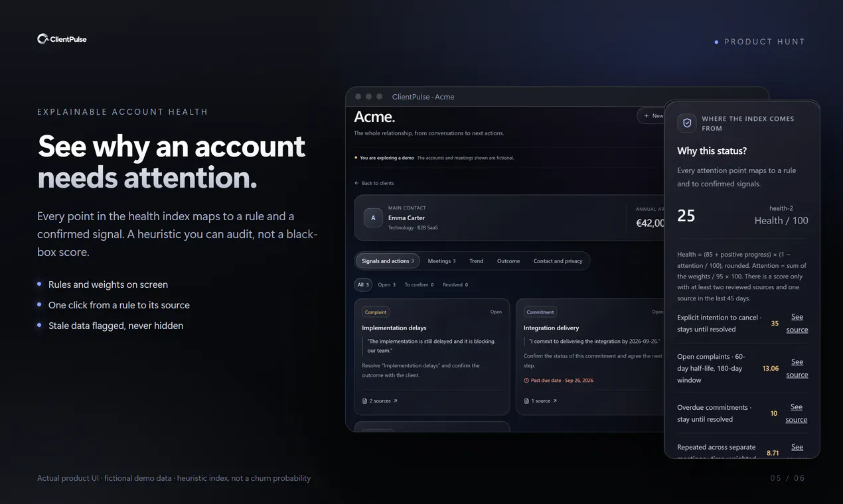Open the 1 source link on Integration delivery
This screenshot has height=504, width=843.
click(x=540, y=401)
